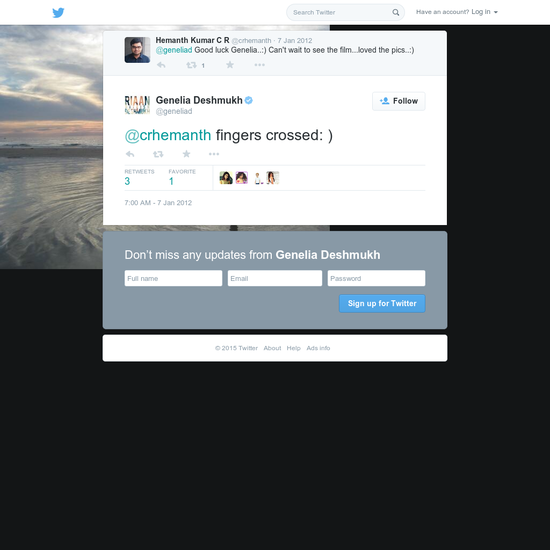This screenshot has height=550, width=550.
Task: Retweet Hemanth Kumar's tweet
Action: point(191,65)
